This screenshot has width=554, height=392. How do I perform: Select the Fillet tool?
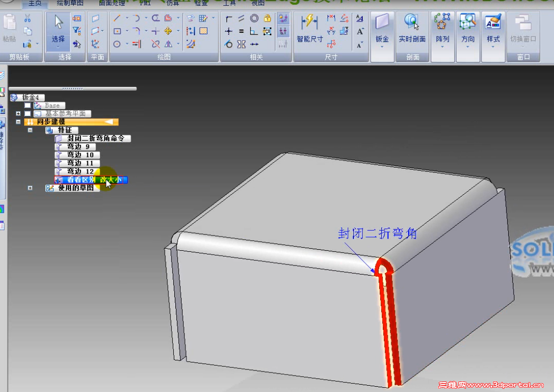(137, 31)
